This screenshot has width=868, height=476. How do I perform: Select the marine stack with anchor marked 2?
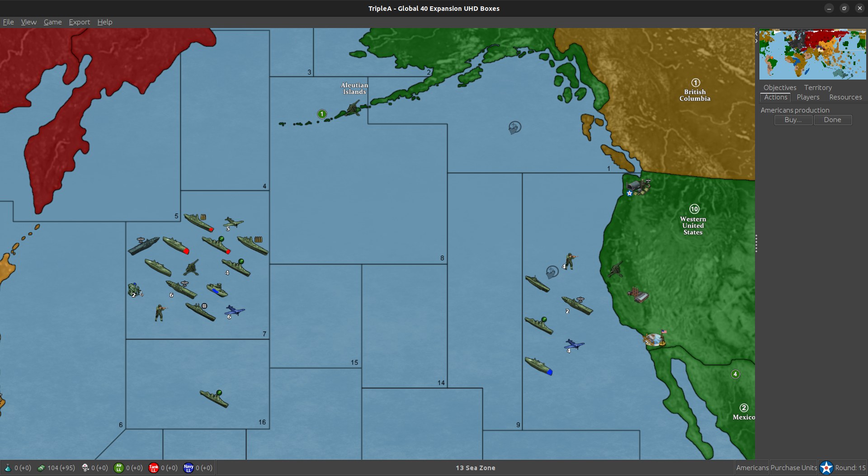point(135,290)
